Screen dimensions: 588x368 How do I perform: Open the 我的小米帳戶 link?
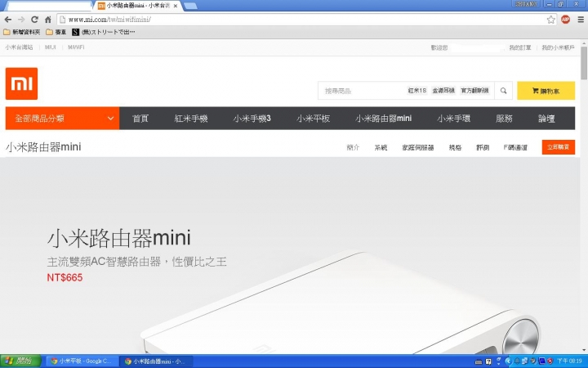(x=558, y=47)
